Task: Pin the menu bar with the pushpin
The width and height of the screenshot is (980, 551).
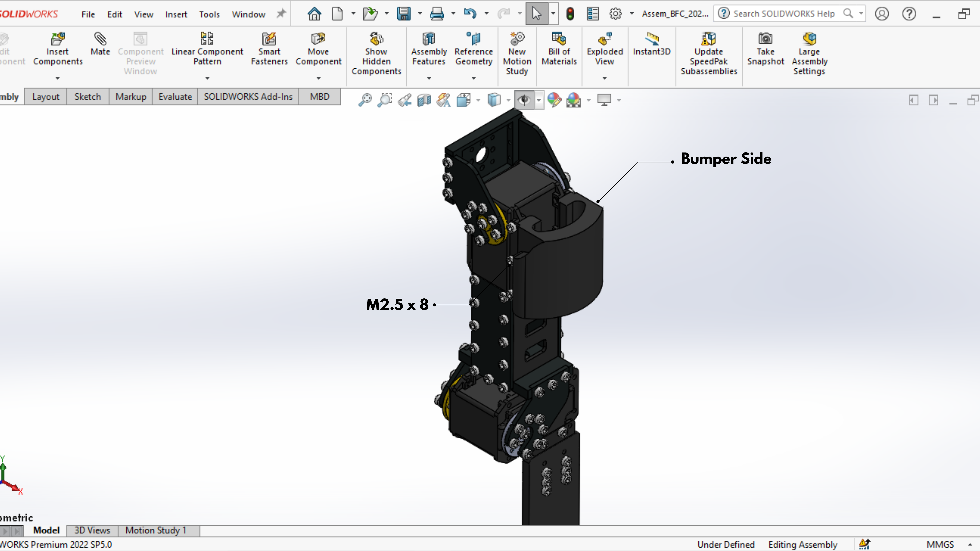Action: pyautogui.click(x=281, y=14)
